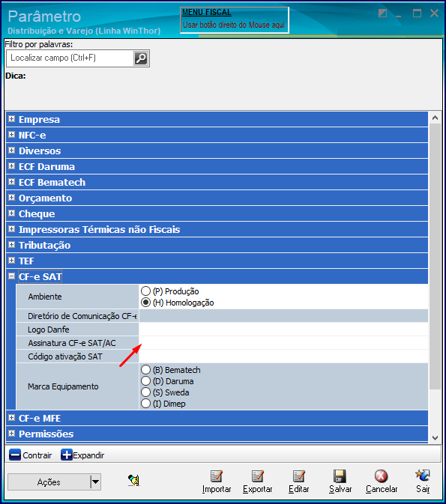
Task: Click the Contrair minus icon
Action: click(15, 455)
